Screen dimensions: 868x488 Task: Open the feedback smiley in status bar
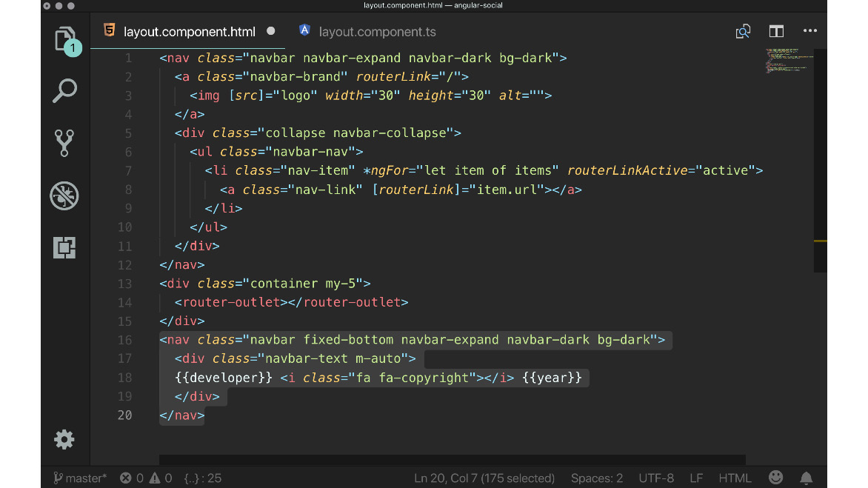[775, 478]
